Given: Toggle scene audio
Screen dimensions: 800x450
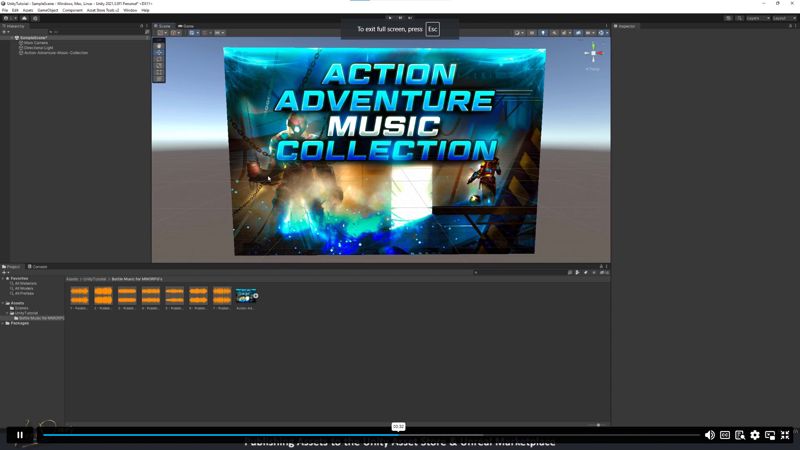Looking at the screenshot, I should coord(554,33).
